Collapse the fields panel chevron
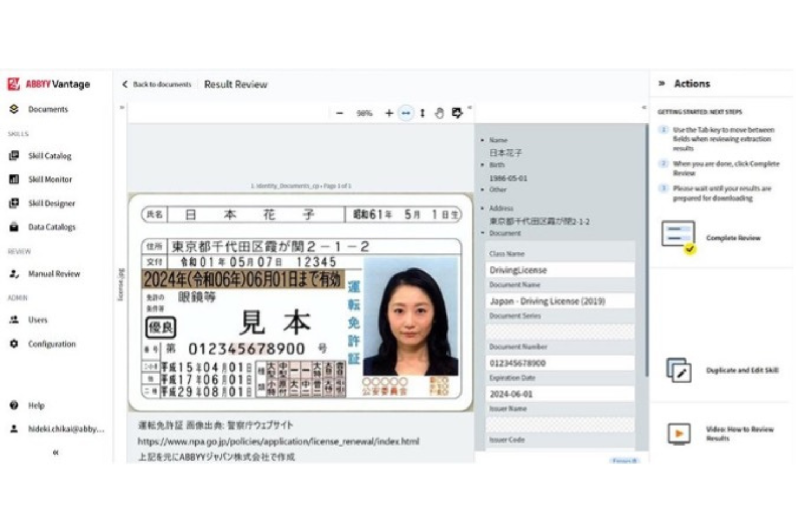This screenshot has width=798, height=532. click(644, 107)
